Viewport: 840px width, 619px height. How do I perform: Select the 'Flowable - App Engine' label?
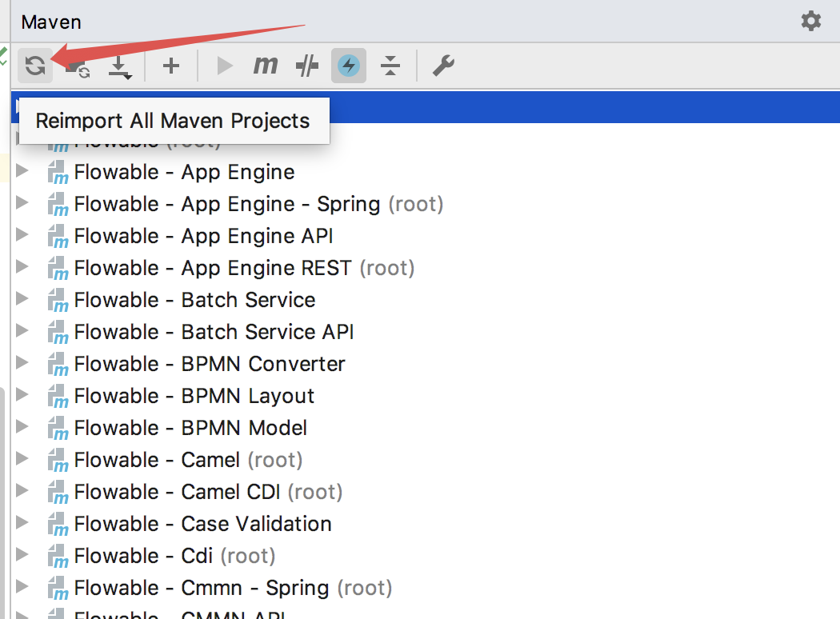184,173
